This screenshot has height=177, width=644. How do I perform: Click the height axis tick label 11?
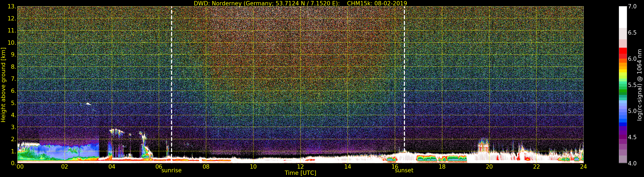point(12,31)
